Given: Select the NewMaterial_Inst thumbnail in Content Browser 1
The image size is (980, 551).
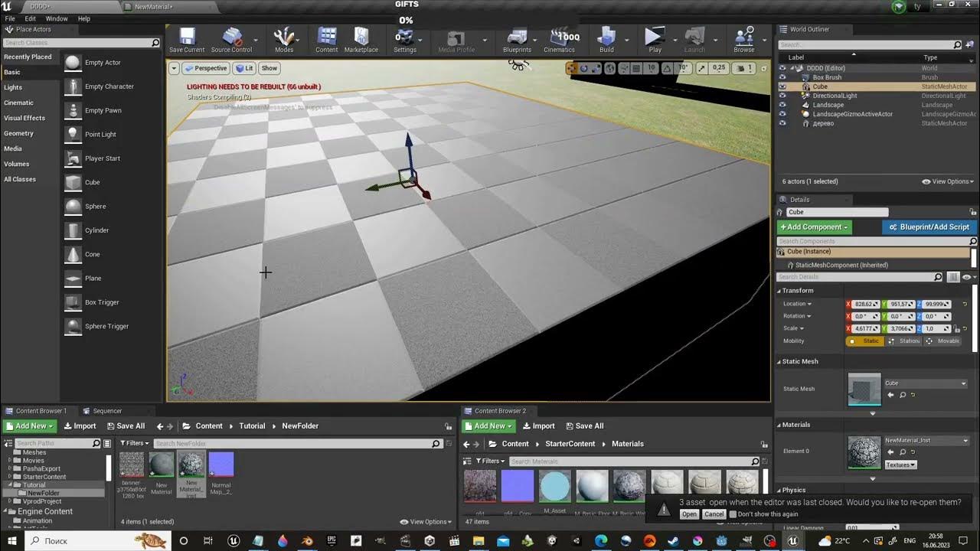Looking at the screenshot, I should [191, 464].
